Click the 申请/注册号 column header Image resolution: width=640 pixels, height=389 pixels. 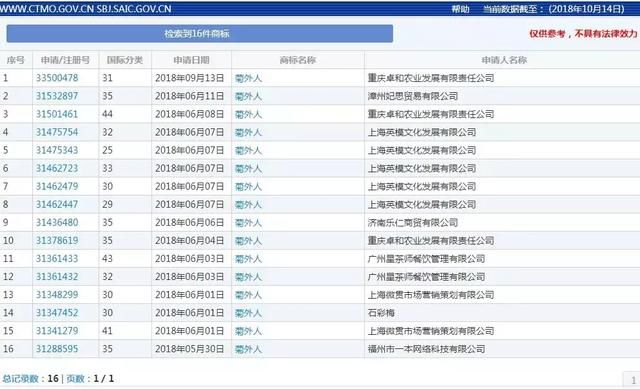click(65, 60)
